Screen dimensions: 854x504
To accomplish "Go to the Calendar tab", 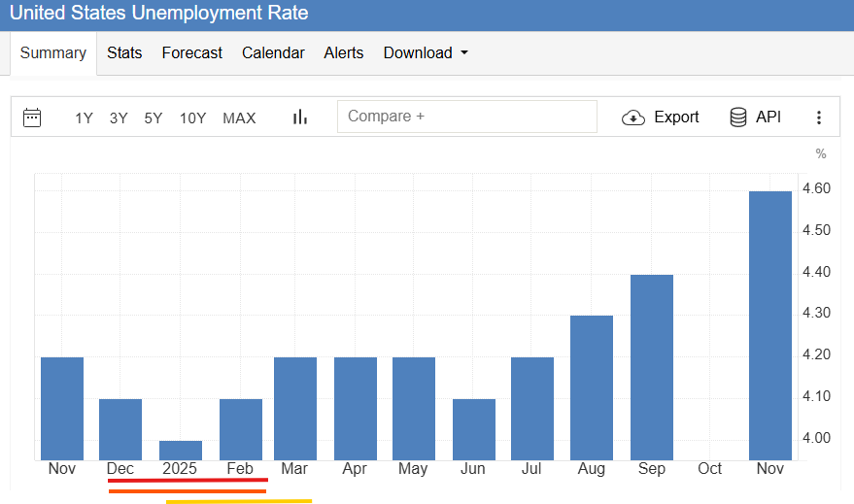I will click(x=273, y=53).
